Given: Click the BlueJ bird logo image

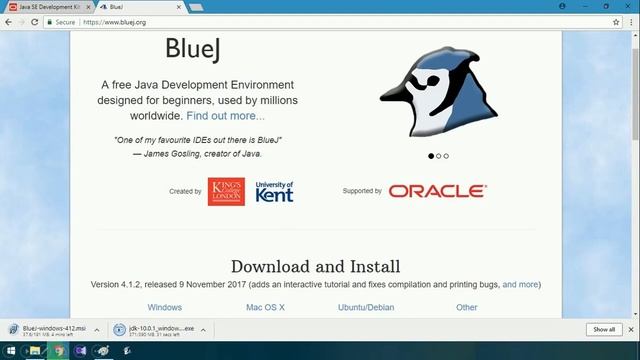Looking at the screenshot, I should point(439,91).
